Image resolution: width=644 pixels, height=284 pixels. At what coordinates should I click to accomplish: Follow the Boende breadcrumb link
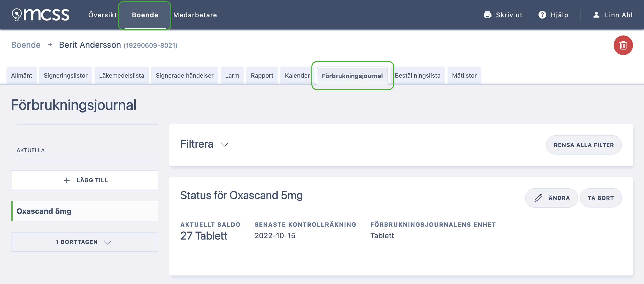(x=26, y=45)
